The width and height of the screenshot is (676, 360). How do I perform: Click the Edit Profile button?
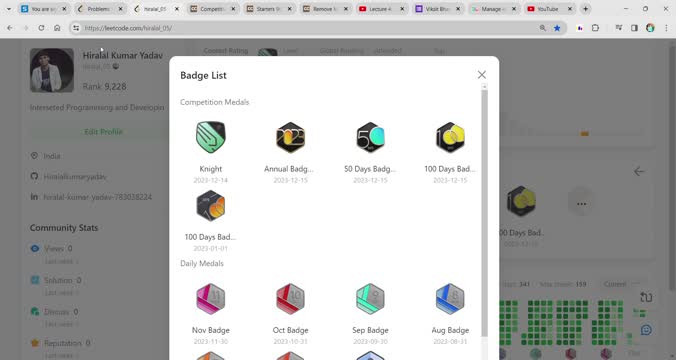pyautogui.click(x=103, y=131)
